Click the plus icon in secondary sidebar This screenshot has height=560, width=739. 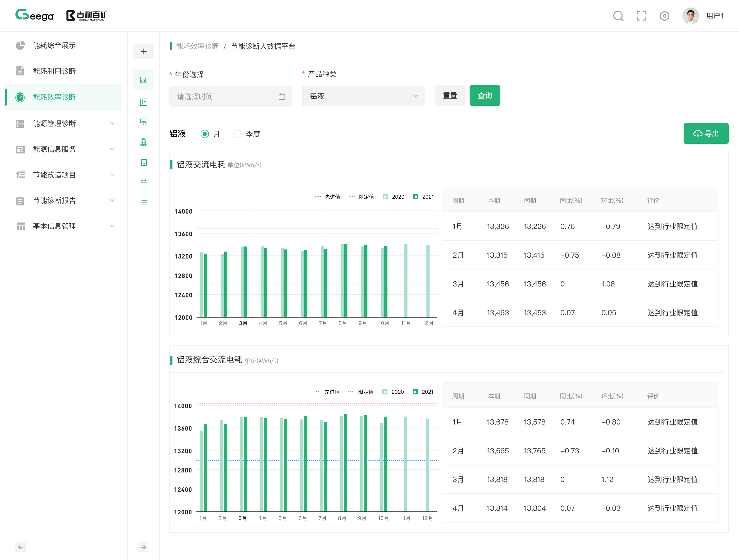tap(144, 51)
